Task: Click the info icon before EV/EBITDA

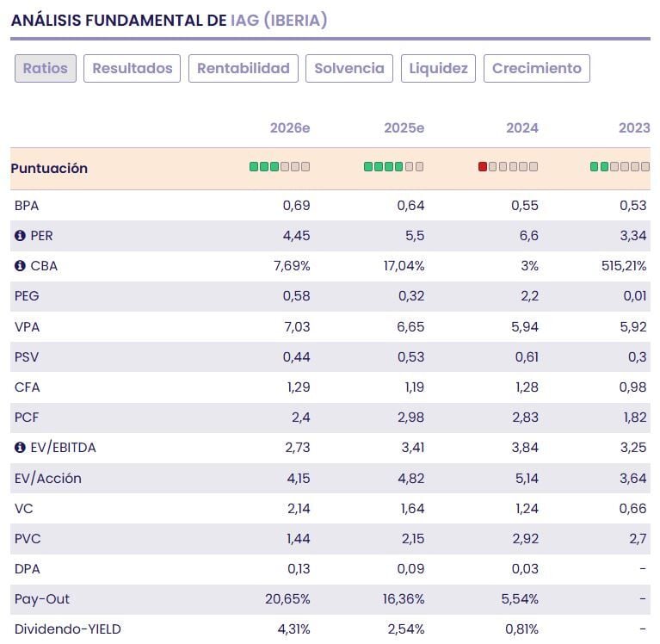Action: pos(20,448)
